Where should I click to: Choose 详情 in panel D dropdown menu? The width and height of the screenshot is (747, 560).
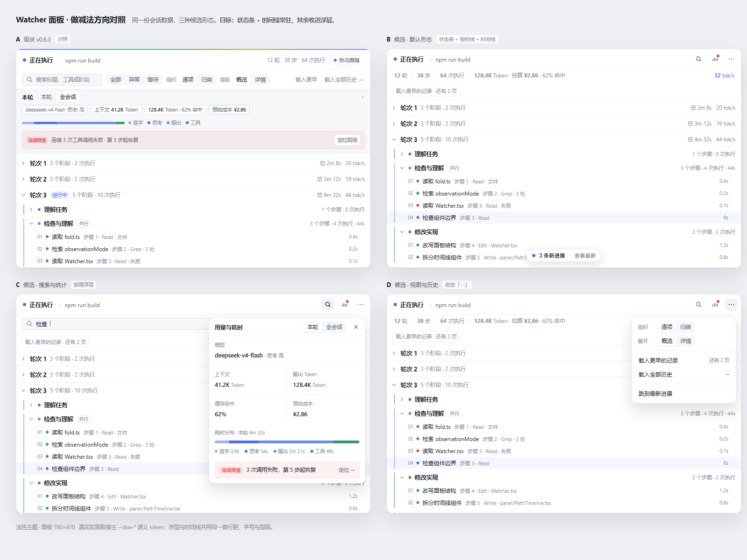[x=686, y=341]
